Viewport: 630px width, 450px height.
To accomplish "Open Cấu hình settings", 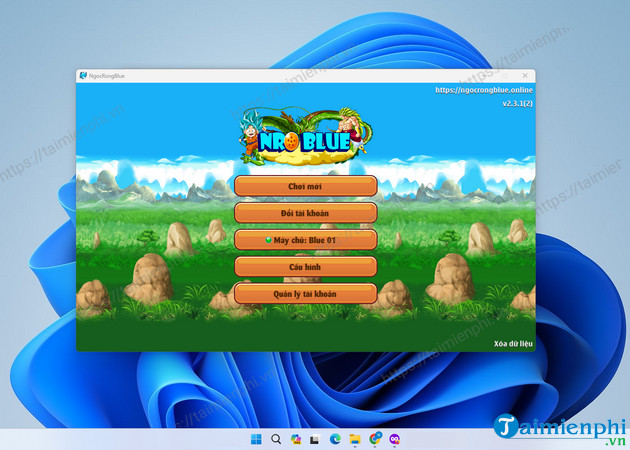I will coord(306,267).
